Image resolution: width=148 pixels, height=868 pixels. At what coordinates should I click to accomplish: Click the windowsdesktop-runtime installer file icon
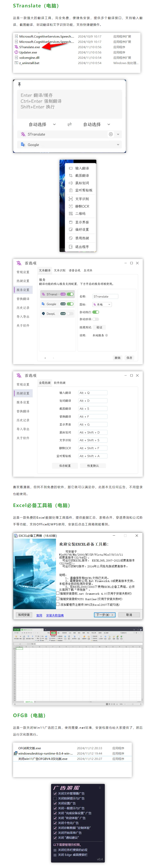[16, 753]
